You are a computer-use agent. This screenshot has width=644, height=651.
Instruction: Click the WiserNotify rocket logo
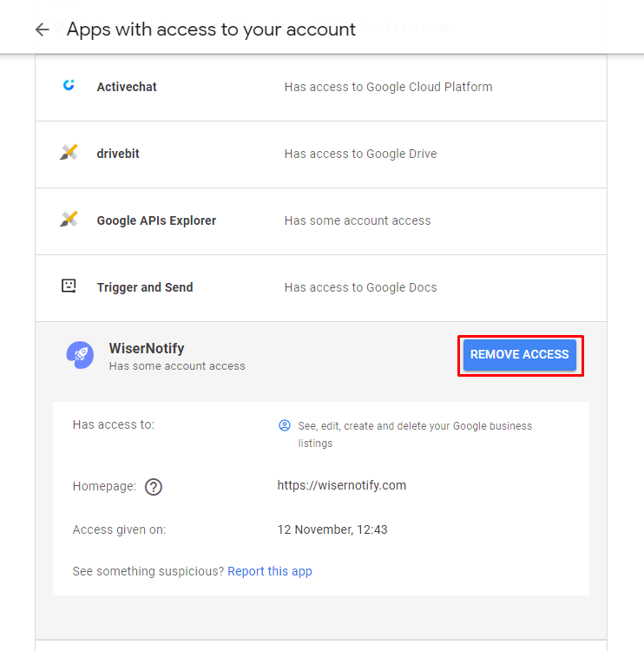click(x=80, y=355)
